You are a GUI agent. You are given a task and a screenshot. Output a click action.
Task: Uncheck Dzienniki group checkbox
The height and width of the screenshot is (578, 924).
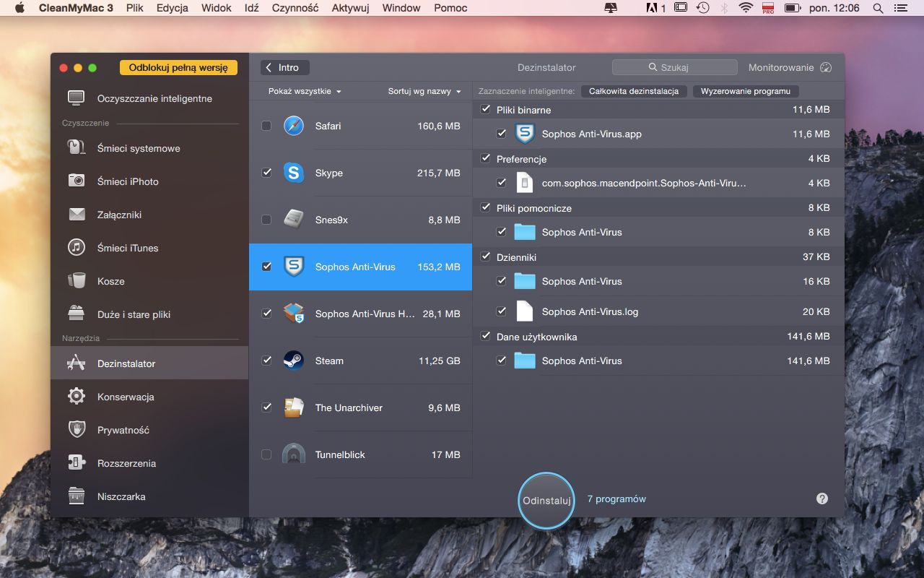click(x=485, y=256)
